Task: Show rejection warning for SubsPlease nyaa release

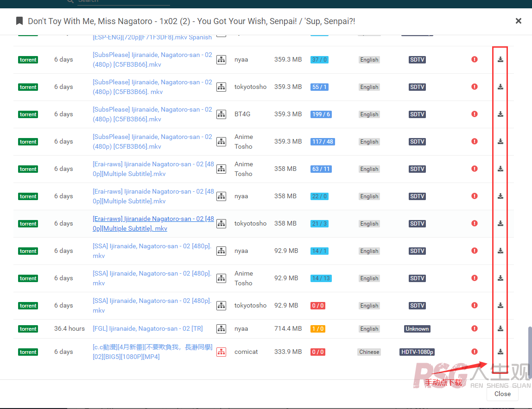Action: pos(475,59)
